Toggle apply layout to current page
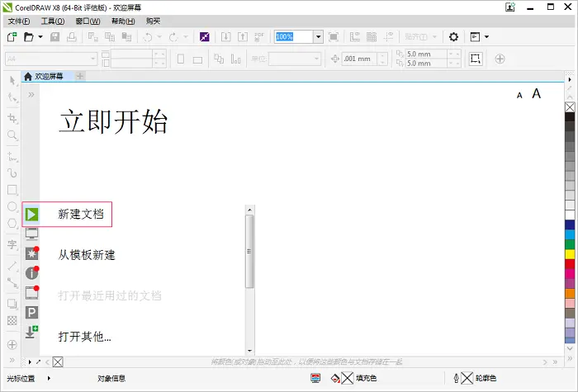This screenshot has width=578, height=392. [x=235, y=59]
